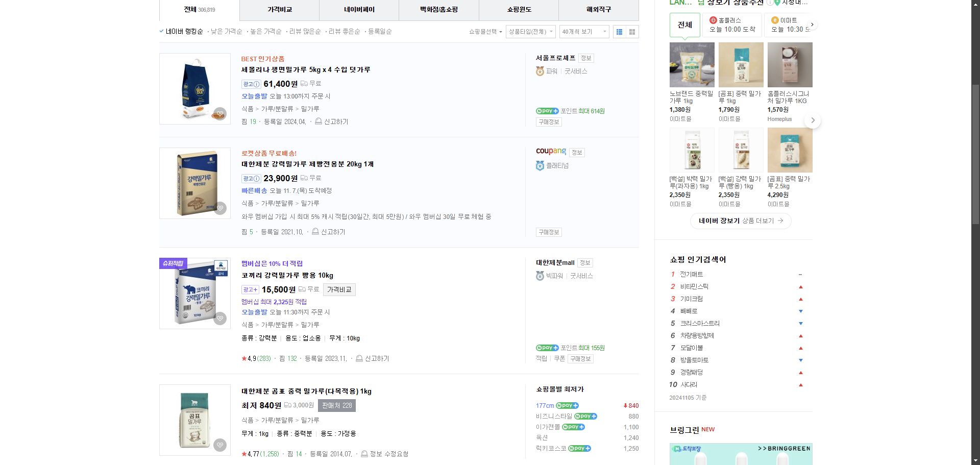Select 리뷰 많은순 sort option
Image resolution: width=980 pixels, height=465 pixels.
(305, 31)
